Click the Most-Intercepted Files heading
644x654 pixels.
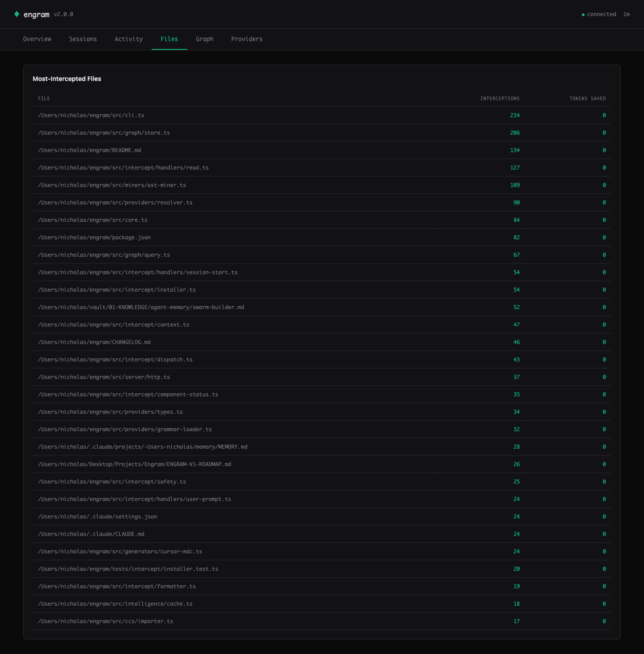coord(67,79)
